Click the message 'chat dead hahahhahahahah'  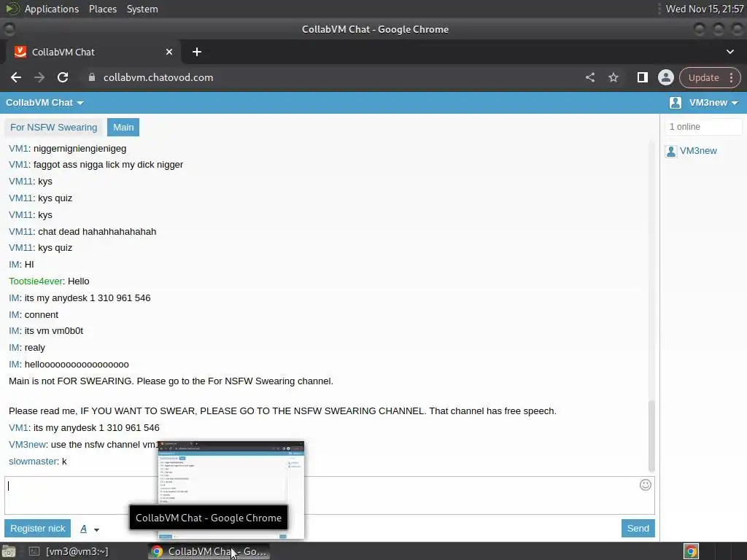(x=97, y=232)
